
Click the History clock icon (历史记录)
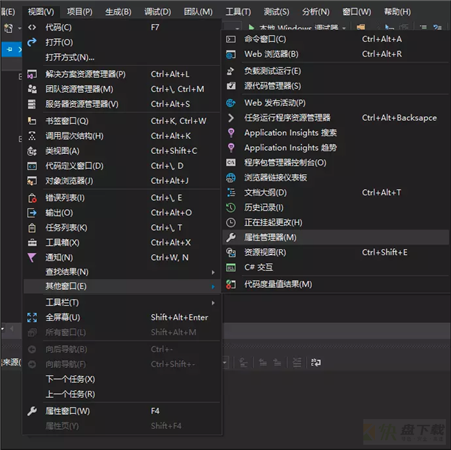pyautogui.click(x=231, y=208)
